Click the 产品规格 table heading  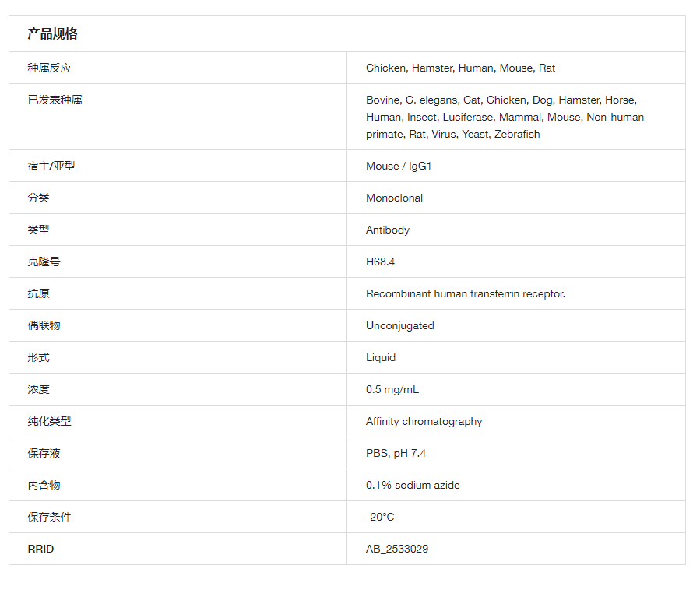pyautogui.click(x=53, y=34)
